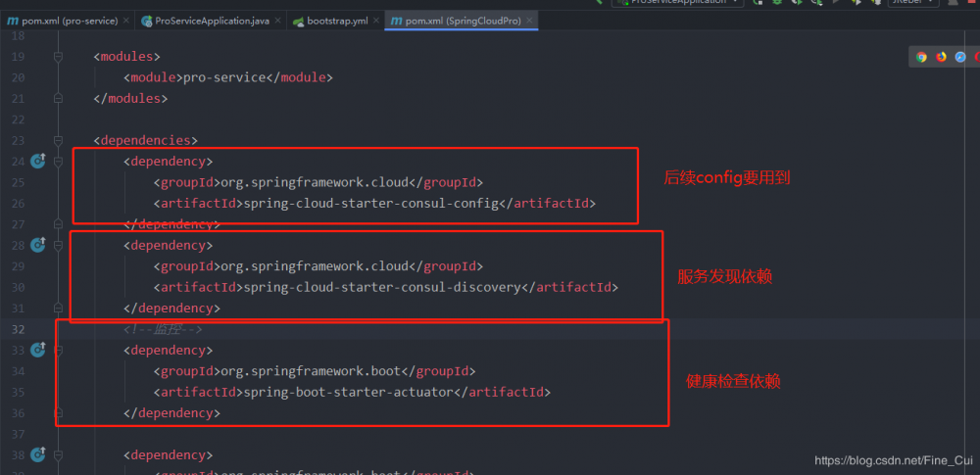Fold the actuator dependency at line 33
The image size is (980, 475).
[58, 350]
